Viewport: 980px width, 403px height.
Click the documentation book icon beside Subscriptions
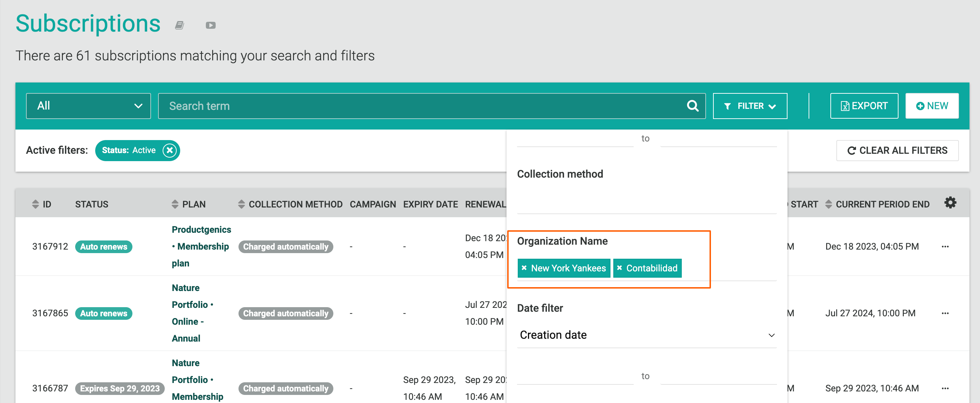[x=179, y=25]
